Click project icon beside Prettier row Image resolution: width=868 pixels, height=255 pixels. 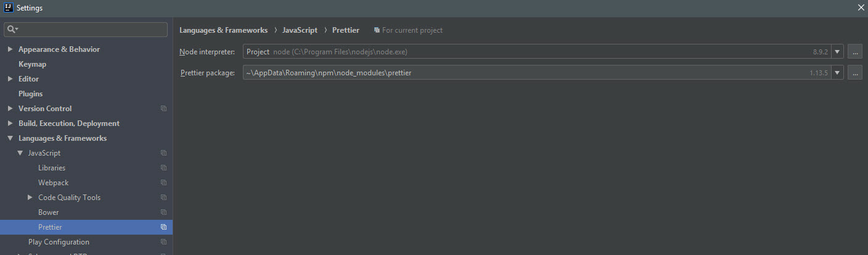pyautogui.click(x=163, y=227)
